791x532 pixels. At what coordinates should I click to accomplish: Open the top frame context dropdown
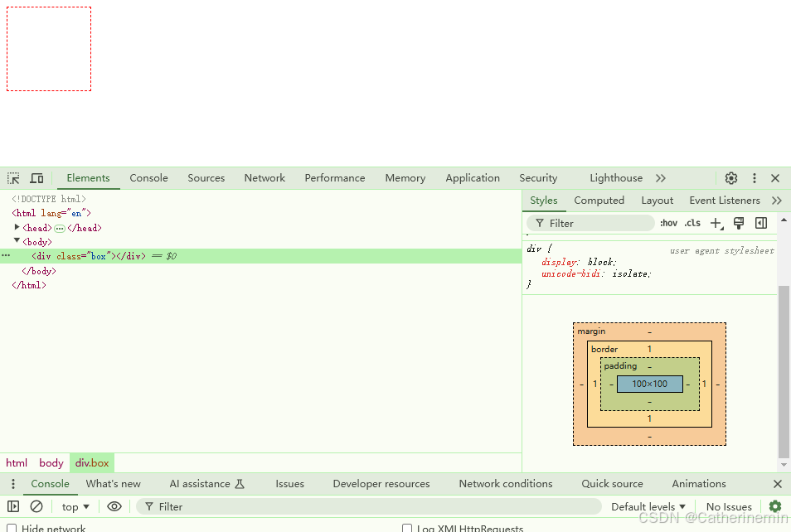pyautogui.click(x=75, y=506)
